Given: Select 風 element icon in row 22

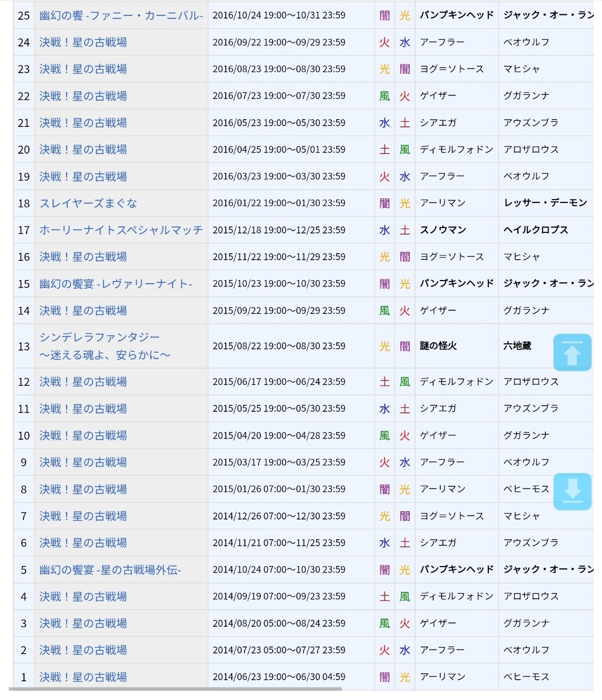Looking at the screenshot, I should point(385,96).
